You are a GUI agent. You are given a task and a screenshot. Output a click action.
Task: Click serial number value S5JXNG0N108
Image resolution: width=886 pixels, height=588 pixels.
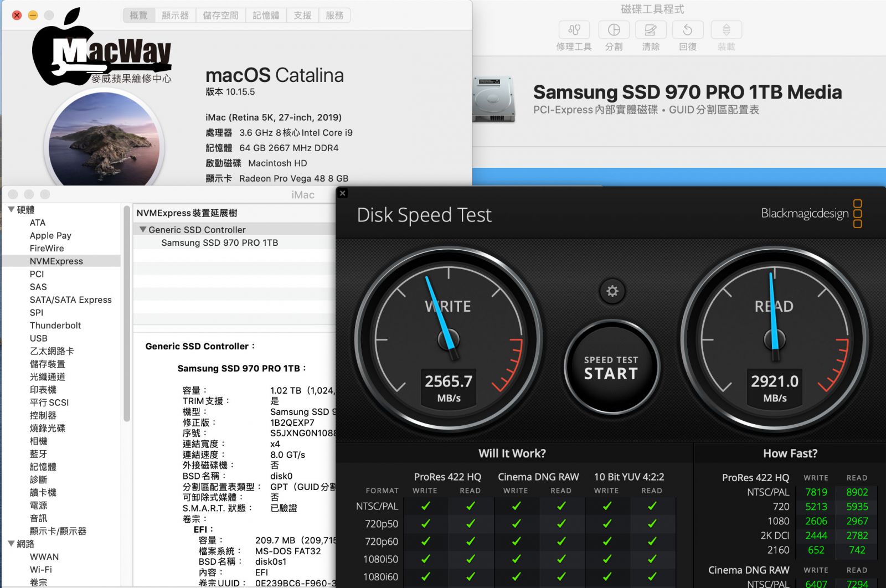point(302,433)
